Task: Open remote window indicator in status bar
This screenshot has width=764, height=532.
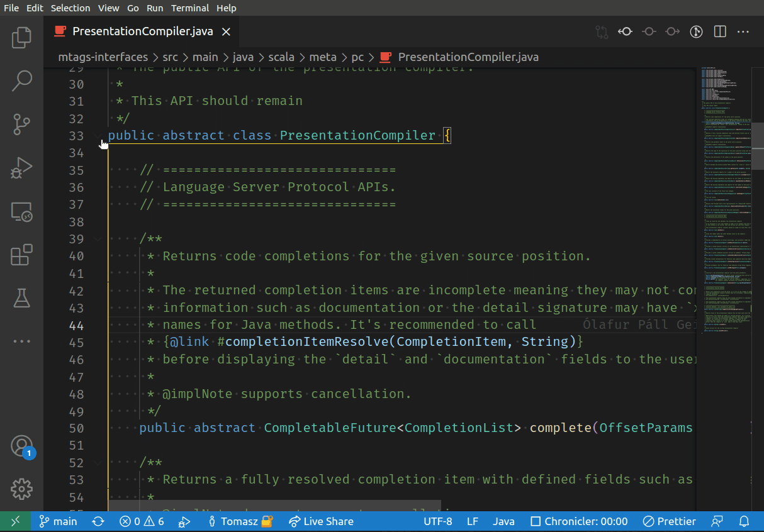Action: (x=15, y=521)
